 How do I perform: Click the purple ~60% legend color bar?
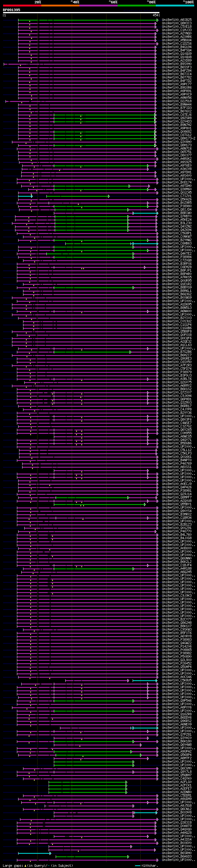point(99,6)
